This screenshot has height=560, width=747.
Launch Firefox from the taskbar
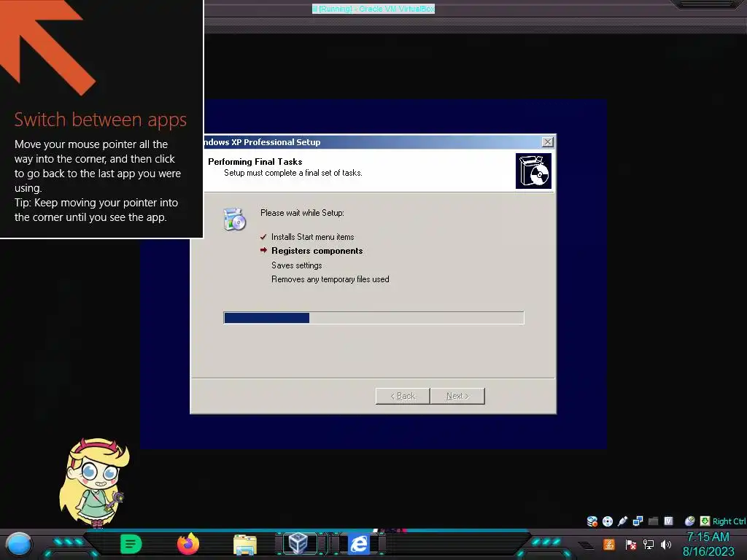(188, 544)
